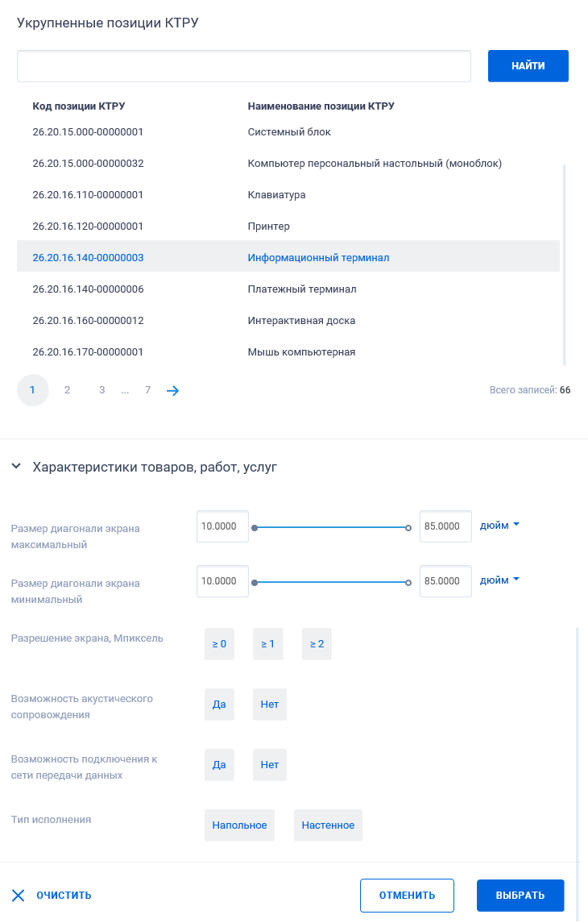This screenshot has height=923, width=588.
Task: Click code 26.20.16.140-00000006
Action: [x=89, y=289]
